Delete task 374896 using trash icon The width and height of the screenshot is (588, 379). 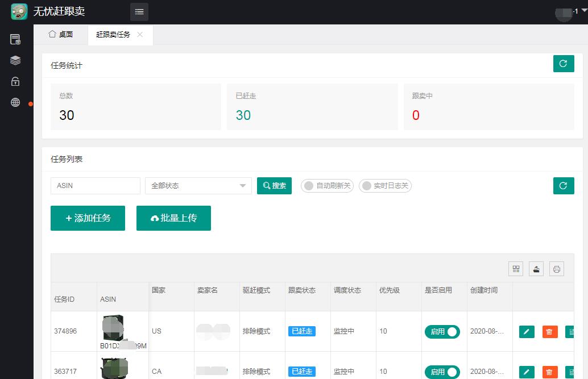[550, 332]
